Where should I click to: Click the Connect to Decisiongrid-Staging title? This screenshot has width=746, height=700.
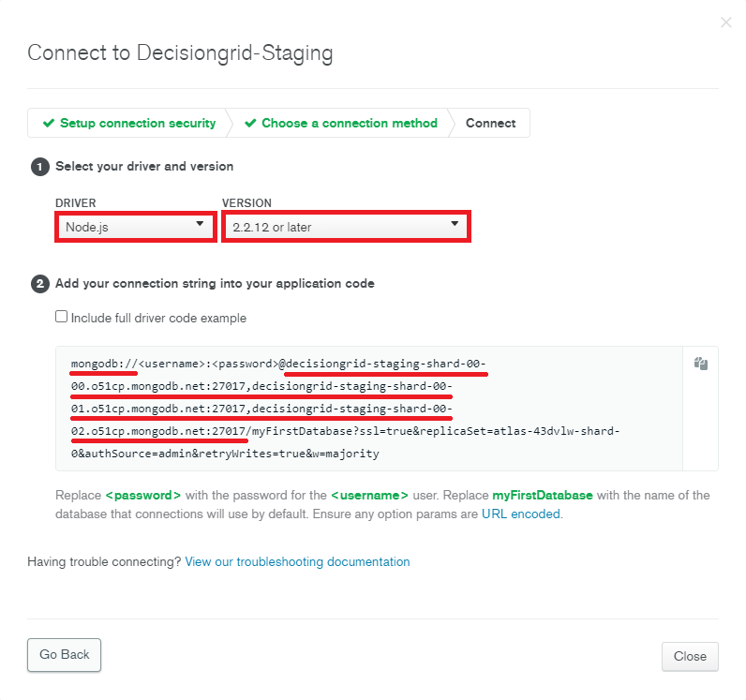(x=180, y=52)
